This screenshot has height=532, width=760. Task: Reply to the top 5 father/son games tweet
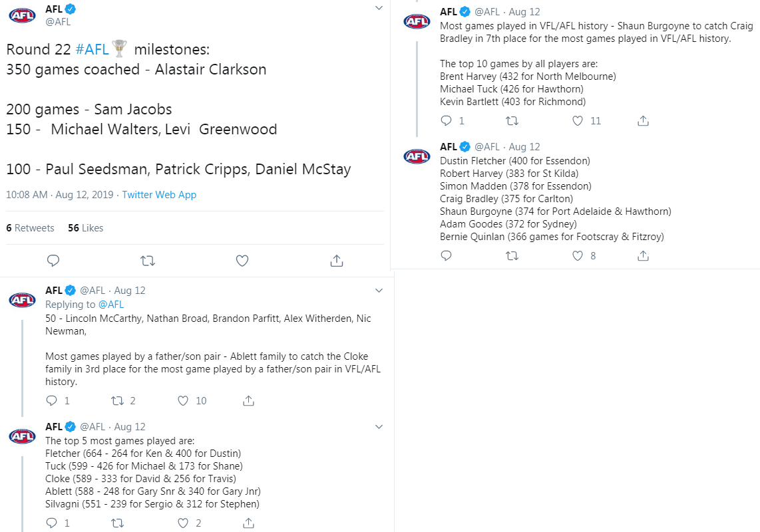(x=51, y=523)
